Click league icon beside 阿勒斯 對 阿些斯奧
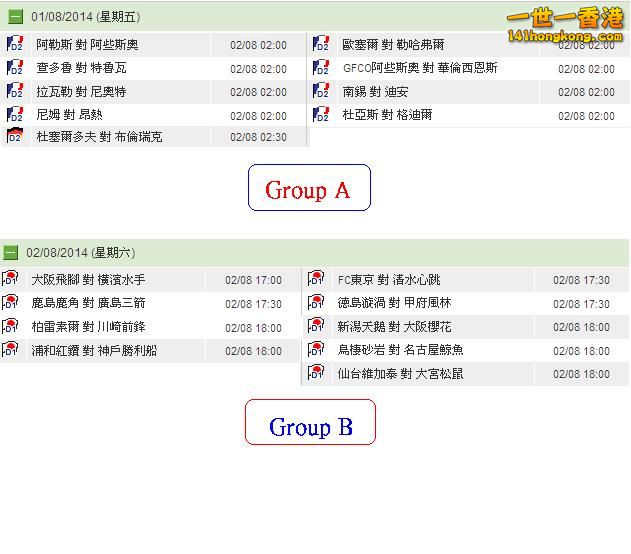 [15, 45]
